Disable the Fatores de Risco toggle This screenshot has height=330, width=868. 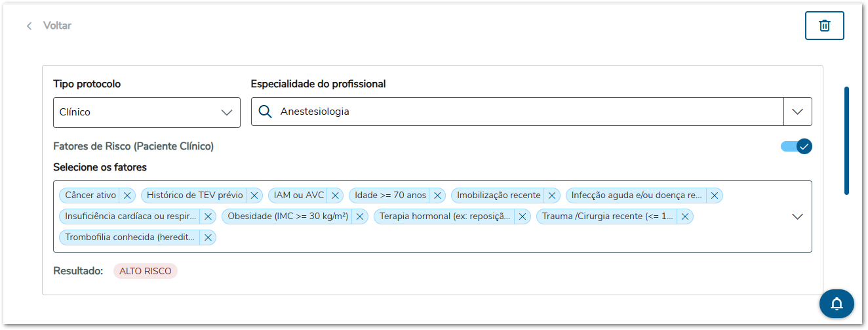coord(796,146)
